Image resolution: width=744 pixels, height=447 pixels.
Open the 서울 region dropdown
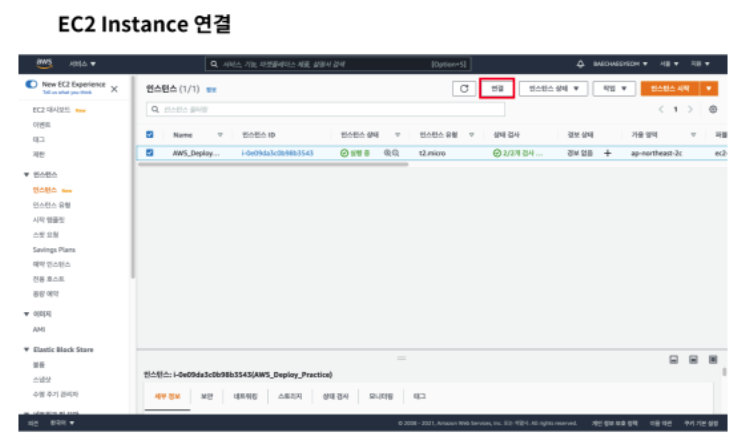coord(670,64)
